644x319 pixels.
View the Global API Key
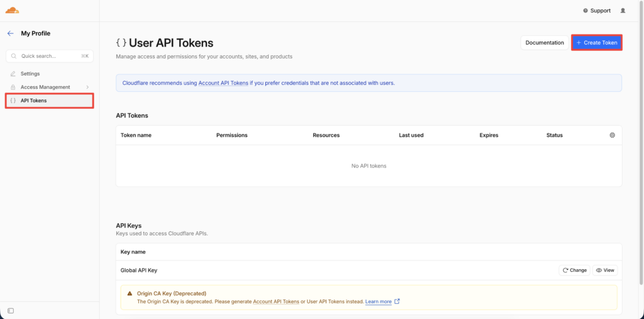click(605, 270)
